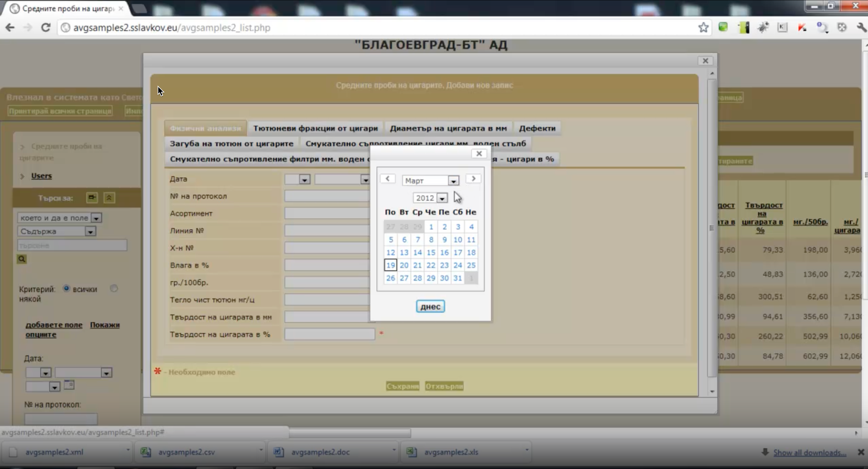The width and height of the screenshot is (868, 469).
Task: Go to next month in calendar
Action: pyautogui.click(x=473, y=178)
